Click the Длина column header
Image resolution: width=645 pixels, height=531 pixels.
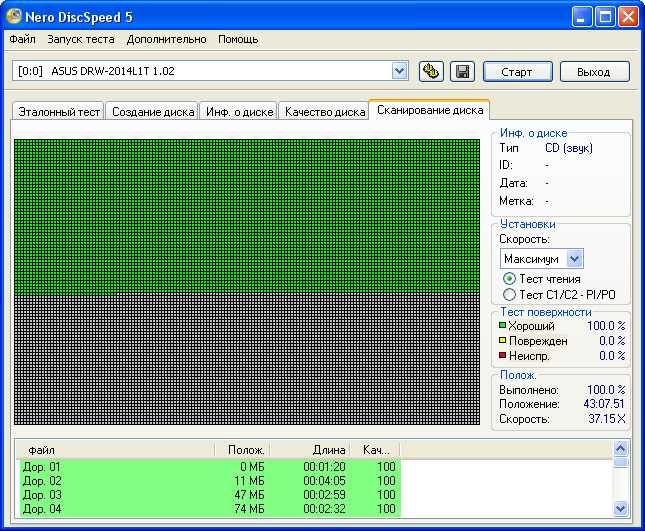(x=310, y=450)
